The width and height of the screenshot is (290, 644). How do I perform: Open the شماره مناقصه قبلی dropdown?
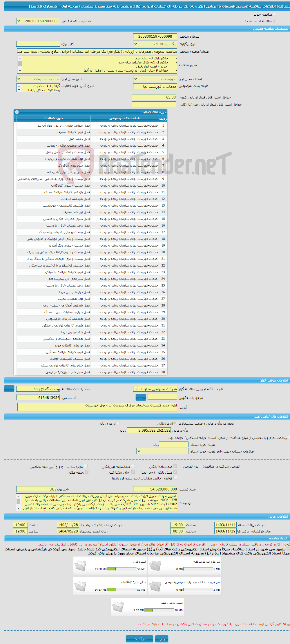(x=38, y=21)
